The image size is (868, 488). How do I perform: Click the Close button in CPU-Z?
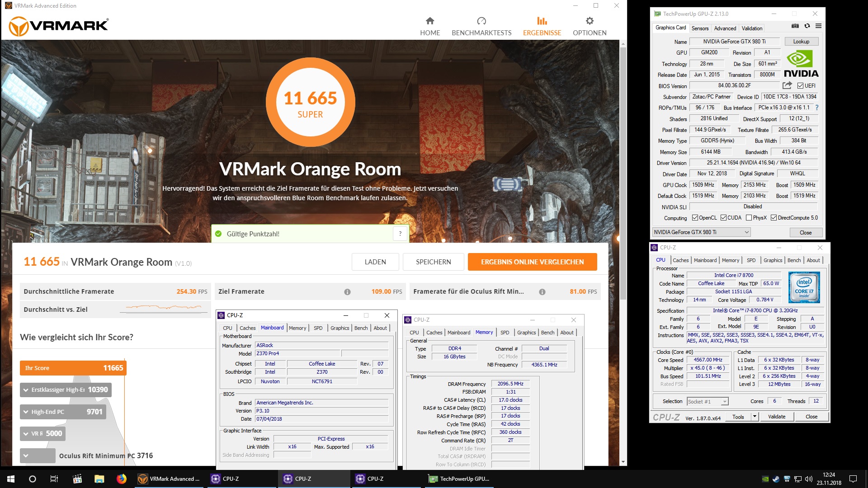811,417
